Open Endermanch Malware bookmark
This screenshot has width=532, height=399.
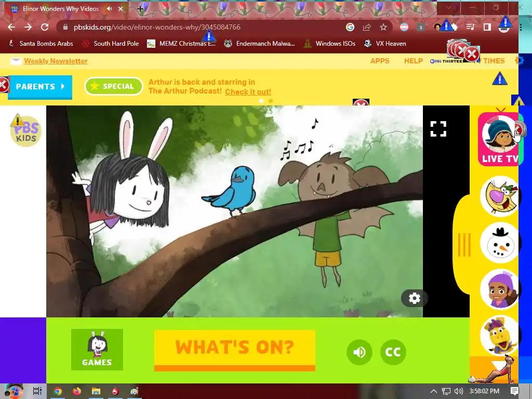[x=260, y=44]
